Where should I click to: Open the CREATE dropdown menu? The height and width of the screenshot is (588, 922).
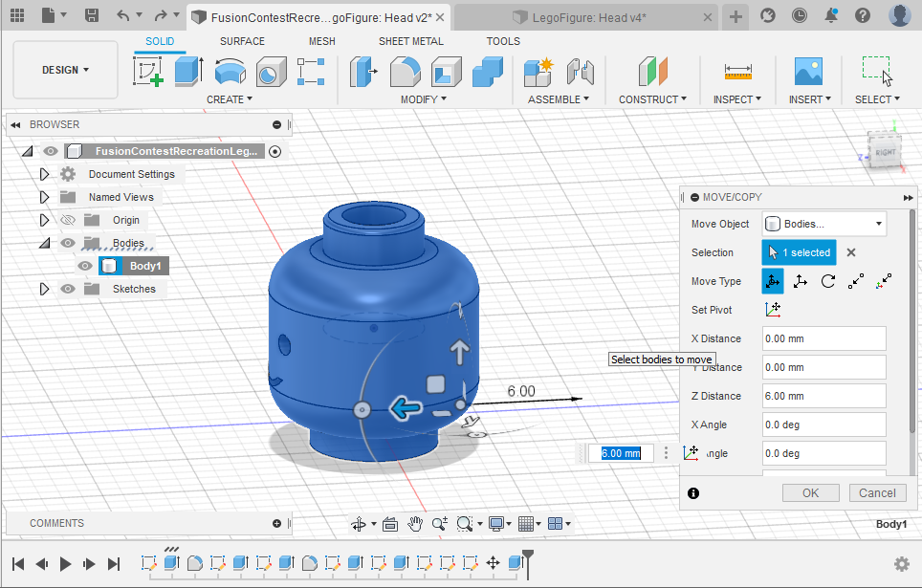click(x=230, y=99)
